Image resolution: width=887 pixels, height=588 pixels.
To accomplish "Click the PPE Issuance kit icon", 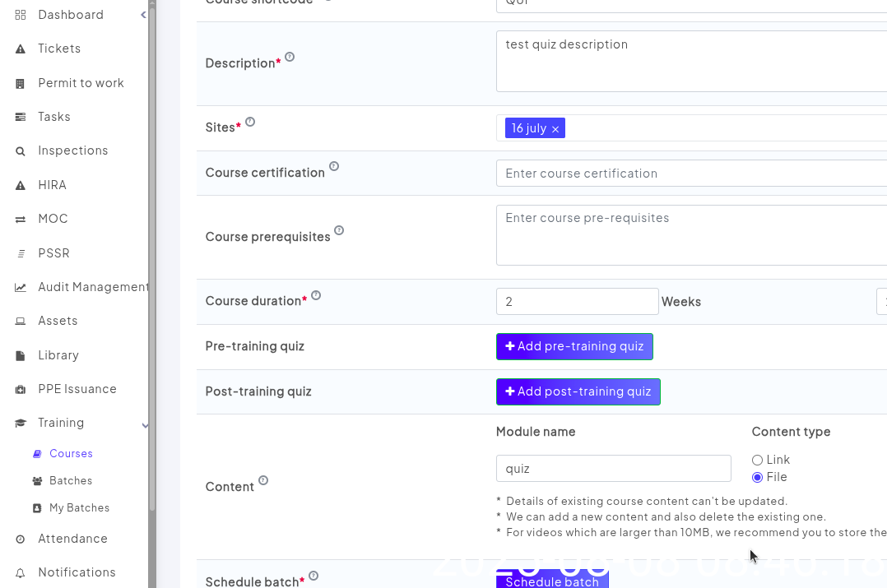I will click(21, 389).
